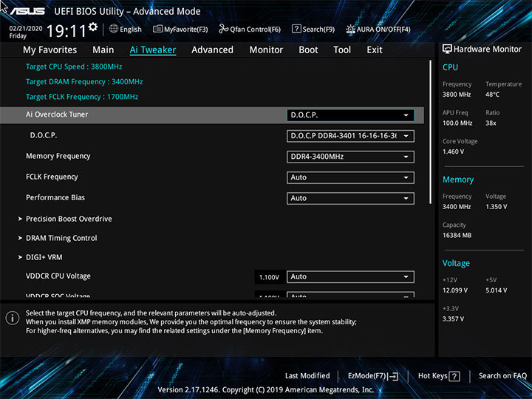
Task: Switch to the Main tab
Action: 103,50
